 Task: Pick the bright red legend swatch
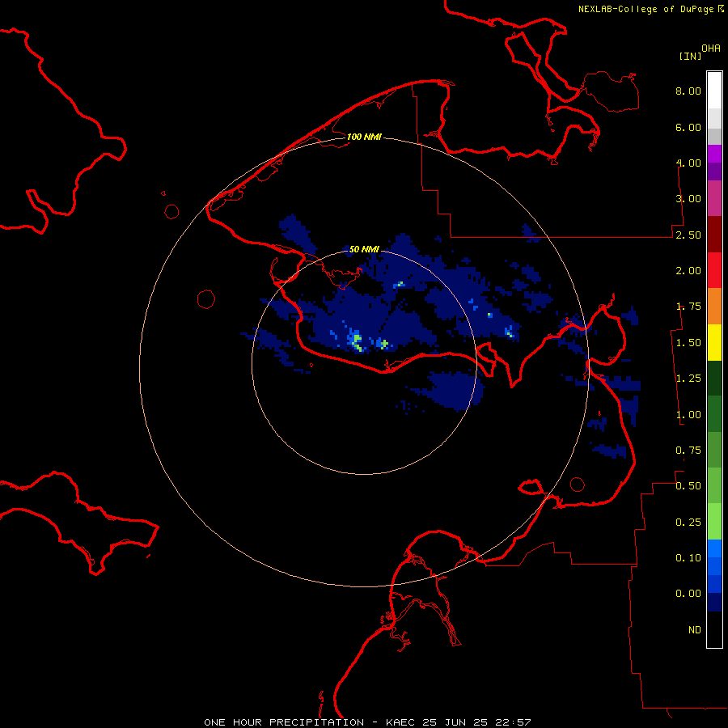pos(714,270)
